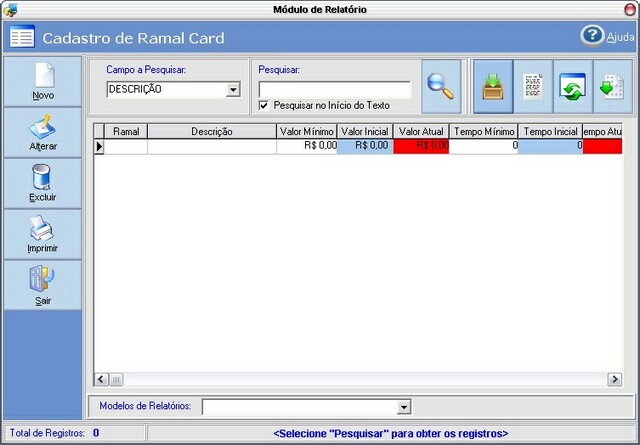
Task: Click the horizontal scrollbar right arrow
Action: [614, 380]
